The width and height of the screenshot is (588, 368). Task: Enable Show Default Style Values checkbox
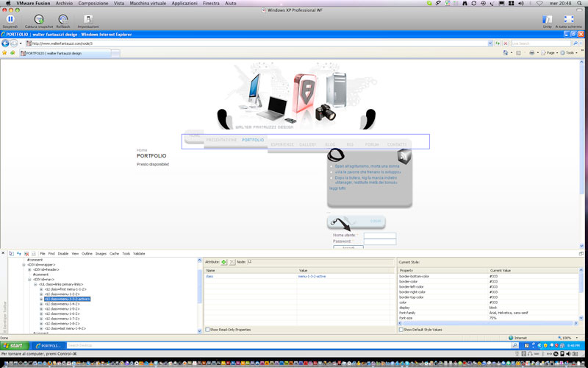(x=401, y=330)
